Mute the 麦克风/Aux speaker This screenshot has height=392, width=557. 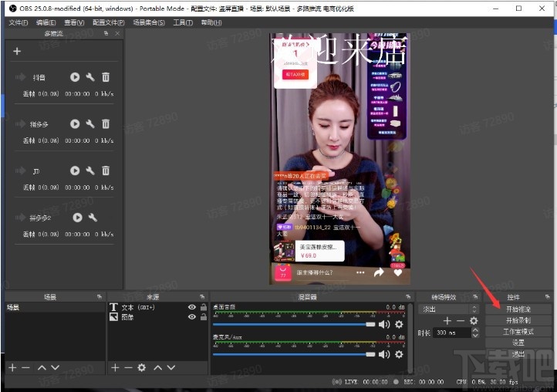pyautogui.click(x=384, y=354)
